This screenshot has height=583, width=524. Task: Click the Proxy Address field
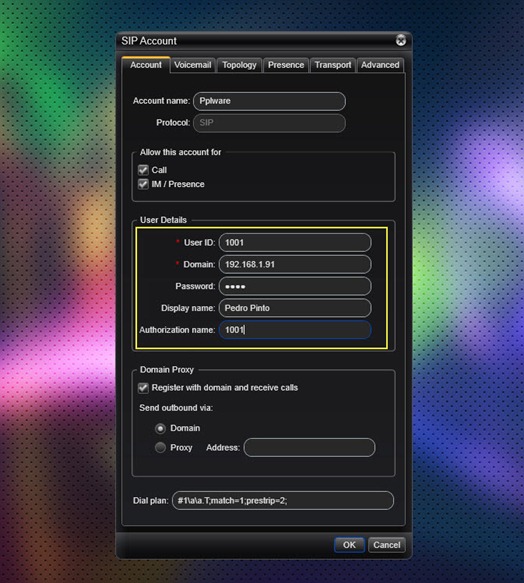(x=309, y=447)
